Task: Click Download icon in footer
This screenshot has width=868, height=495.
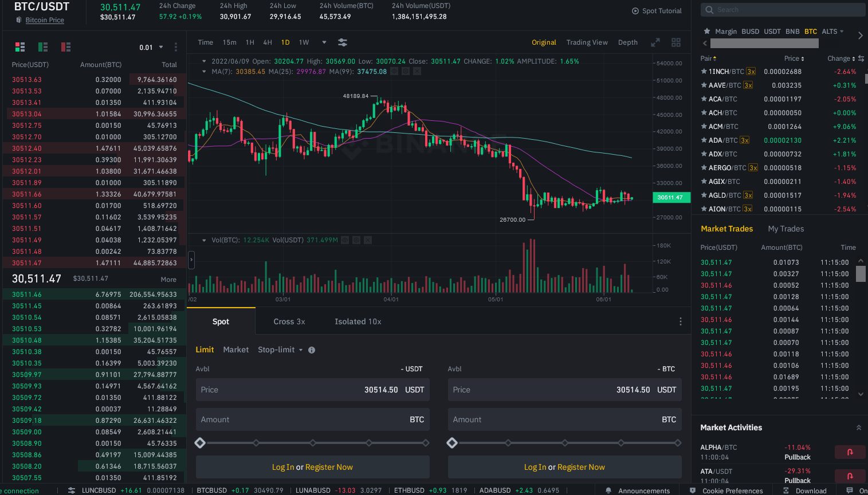Action: pos(786,490)
